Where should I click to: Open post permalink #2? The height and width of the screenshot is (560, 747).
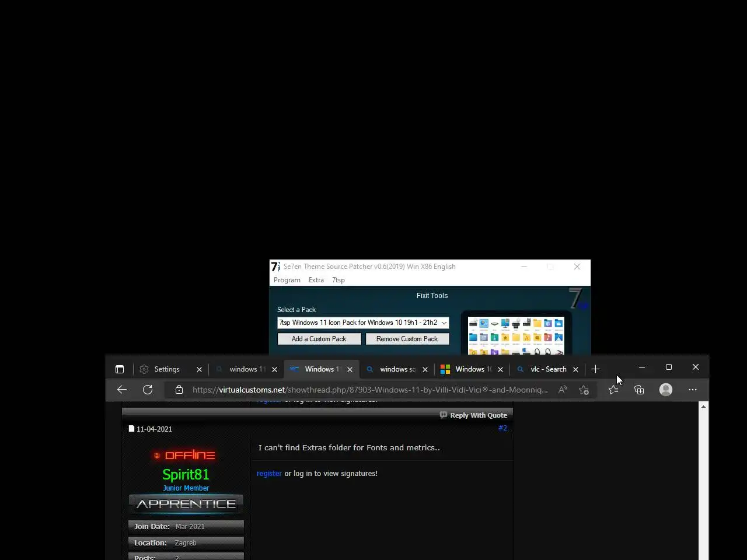pos(502,428)
